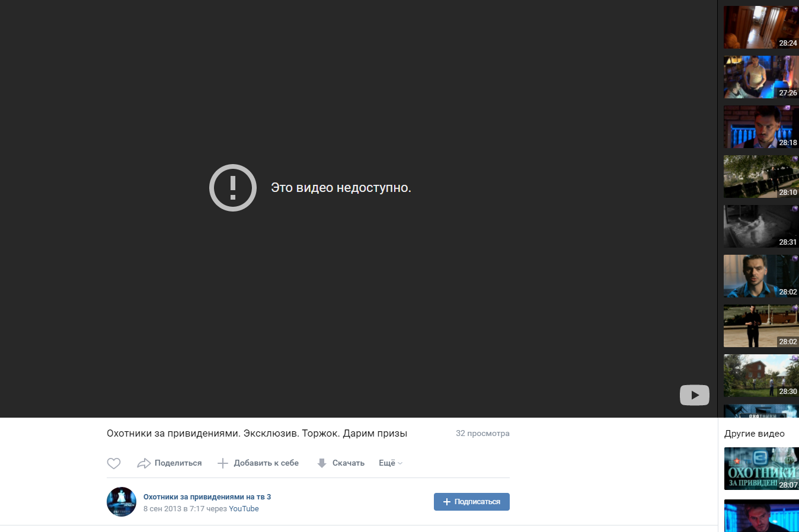
Task: Click the plus icon next to Добавить к себе
Action: pos(223,463)
